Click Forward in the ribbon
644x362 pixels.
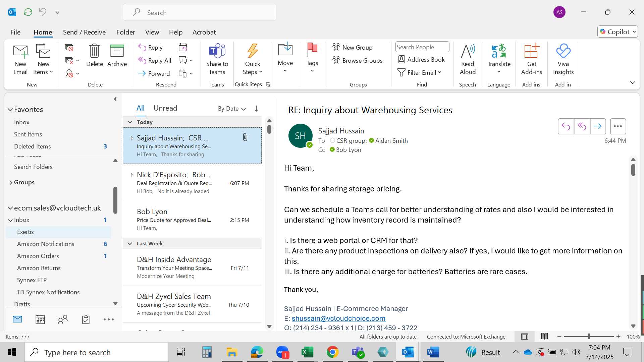pos(154,73)
